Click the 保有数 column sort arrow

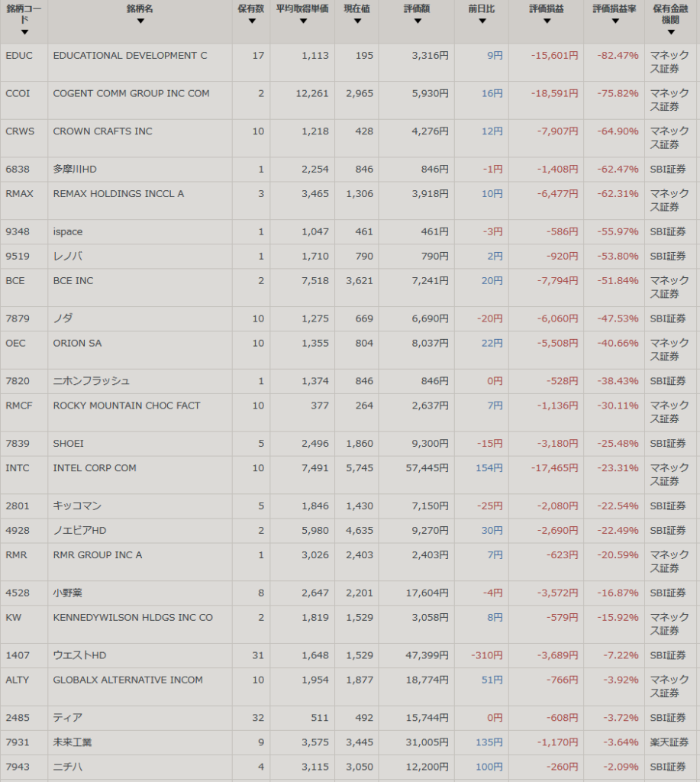coord(251,21)
